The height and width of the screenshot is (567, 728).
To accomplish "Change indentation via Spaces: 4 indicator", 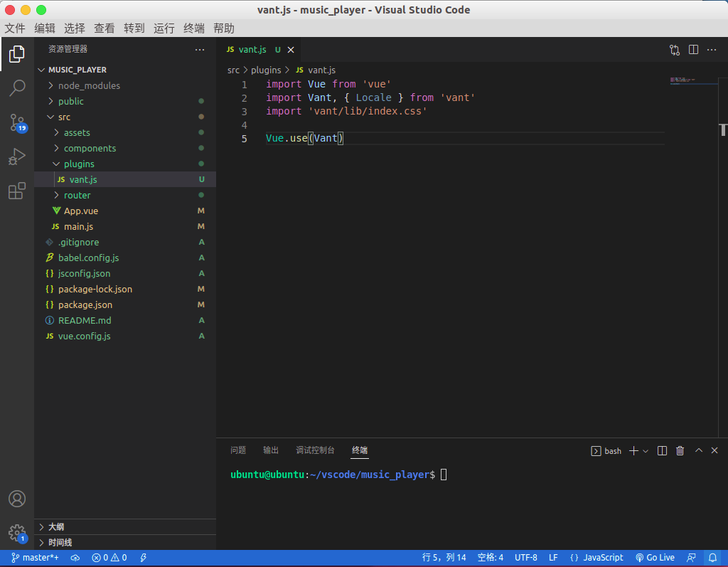I will coord(491,558).
